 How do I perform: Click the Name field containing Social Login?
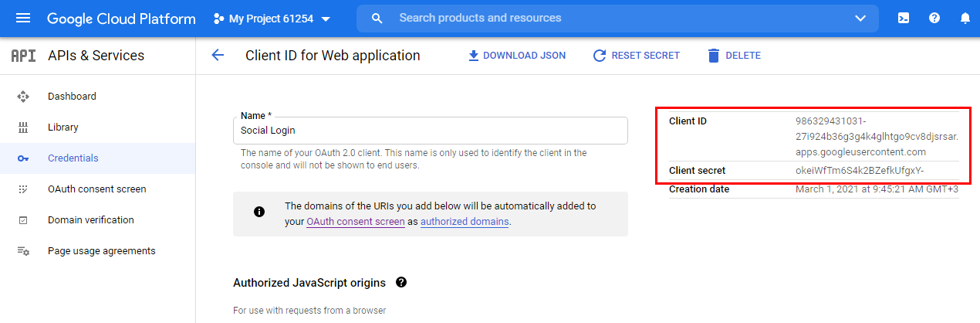click(x=431, y=131)
